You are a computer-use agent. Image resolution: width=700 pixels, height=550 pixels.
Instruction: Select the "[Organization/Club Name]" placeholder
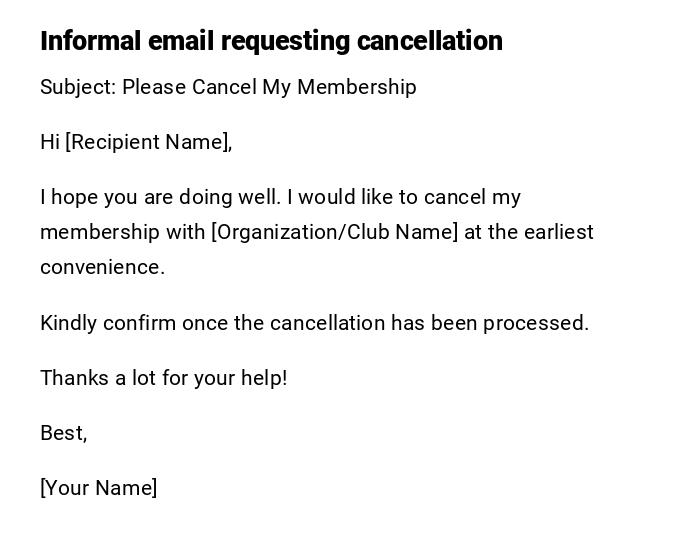[x=334, y=232]
